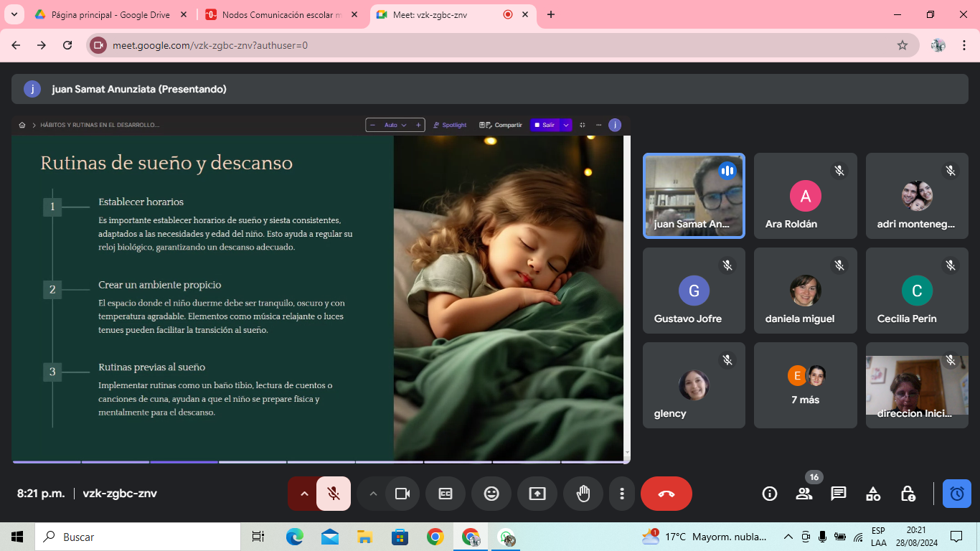Open Windows Start menu

click(17, 537)
